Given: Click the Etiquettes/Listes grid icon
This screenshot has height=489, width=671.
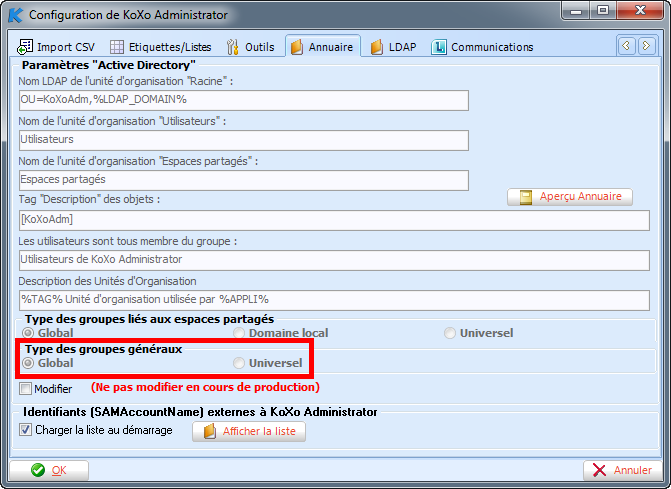Looking at the screenshot, I should 117,47.
